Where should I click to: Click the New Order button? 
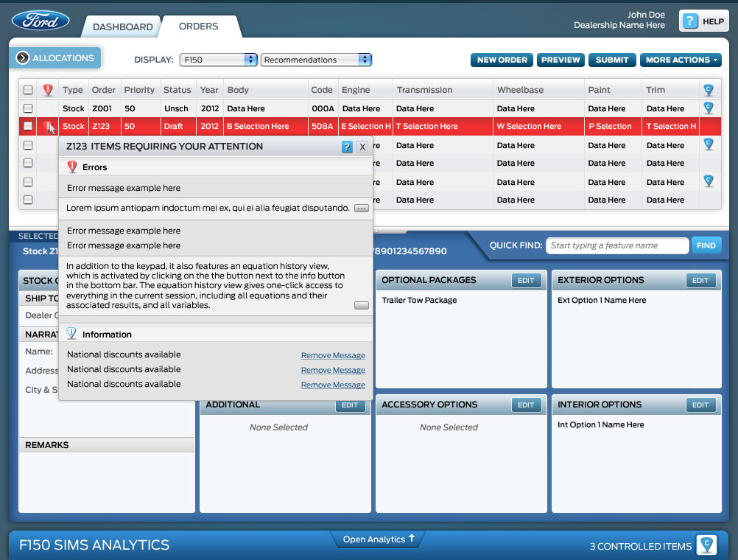coord(502,60)
